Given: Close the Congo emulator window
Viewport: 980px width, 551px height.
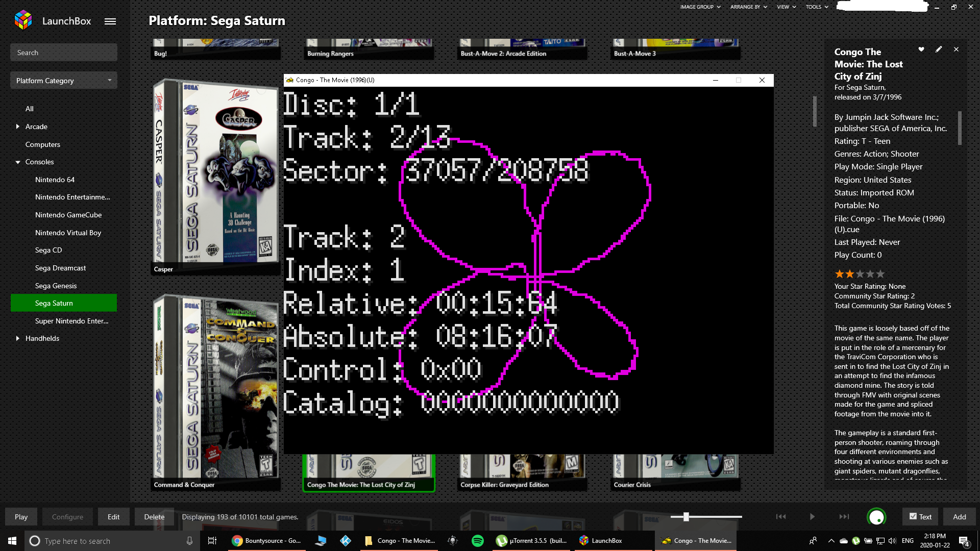Looking at the screenshot, I should pos(762,80).
